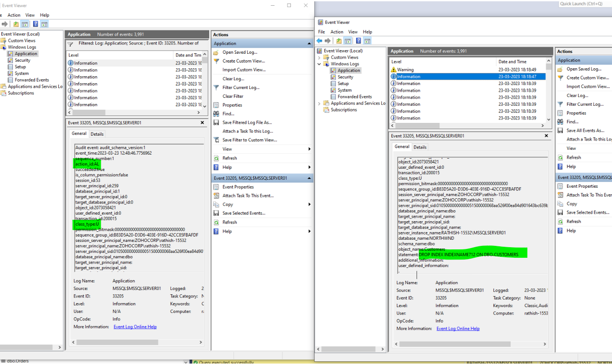Close the right window event preview pane

coord(547,136)
